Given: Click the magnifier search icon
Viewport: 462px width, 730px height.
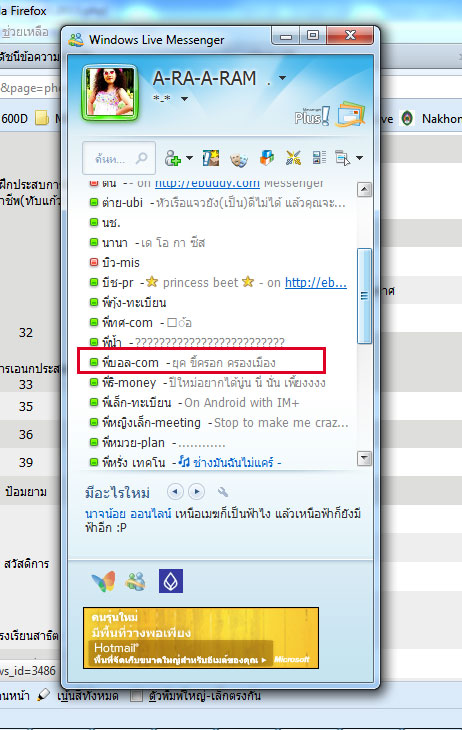Looking at the screenshot, I should (x=142, y=158).
